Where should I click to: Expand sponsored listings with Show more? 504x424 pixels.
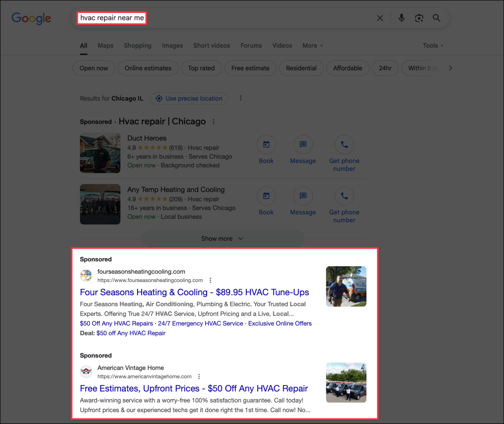[x=222, y=239]
